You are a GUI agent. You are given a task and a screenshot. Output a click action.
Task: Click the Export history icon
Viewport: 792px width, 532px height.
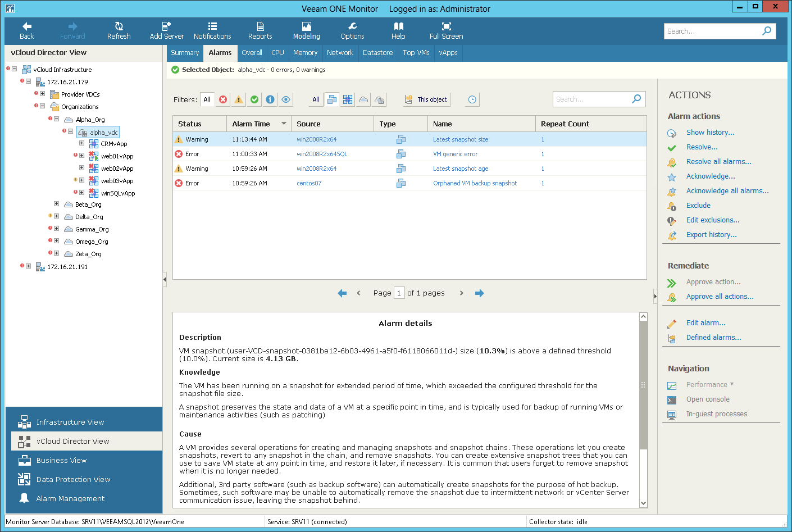(672, 235)
